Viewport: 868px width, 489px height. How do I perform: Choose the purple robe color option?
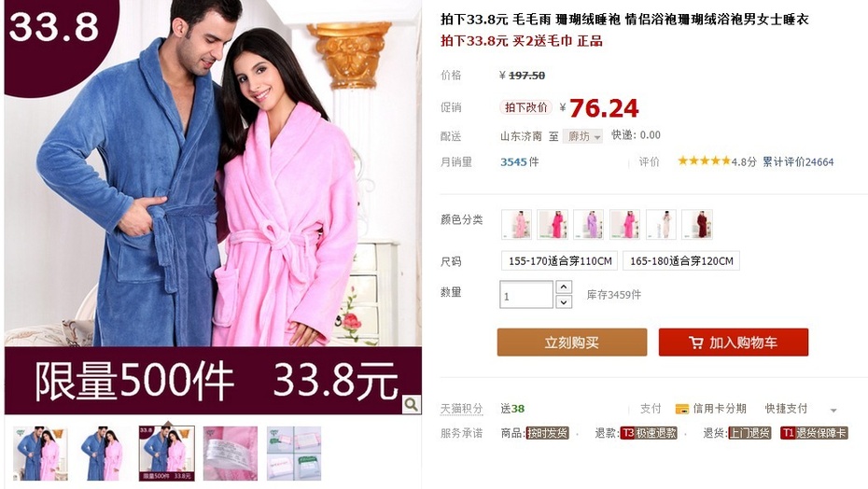click(x=588, y=224)
